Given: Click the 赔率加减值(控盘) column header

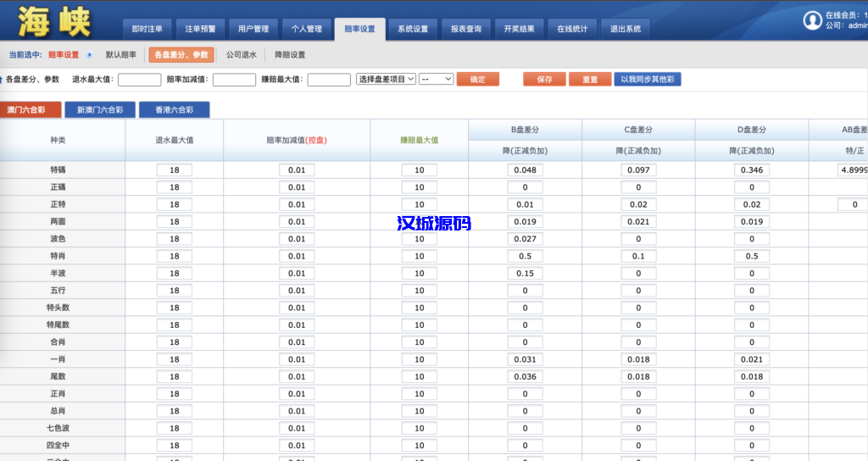Looking at the screenshot, I should (x=297, y=140).
